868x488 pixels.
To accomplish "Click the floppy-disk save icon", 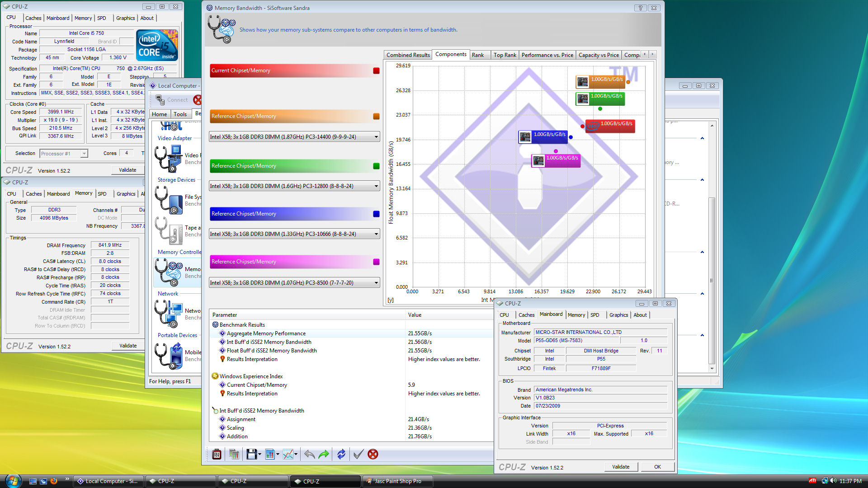I will point(252,454).
